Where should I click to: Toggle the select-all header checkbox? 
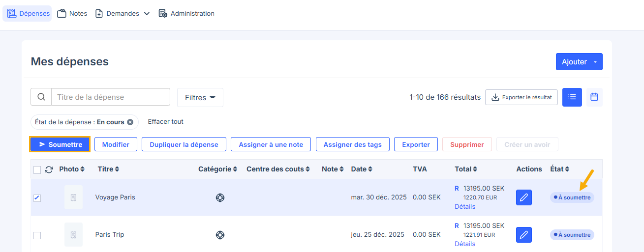[37, 170]
